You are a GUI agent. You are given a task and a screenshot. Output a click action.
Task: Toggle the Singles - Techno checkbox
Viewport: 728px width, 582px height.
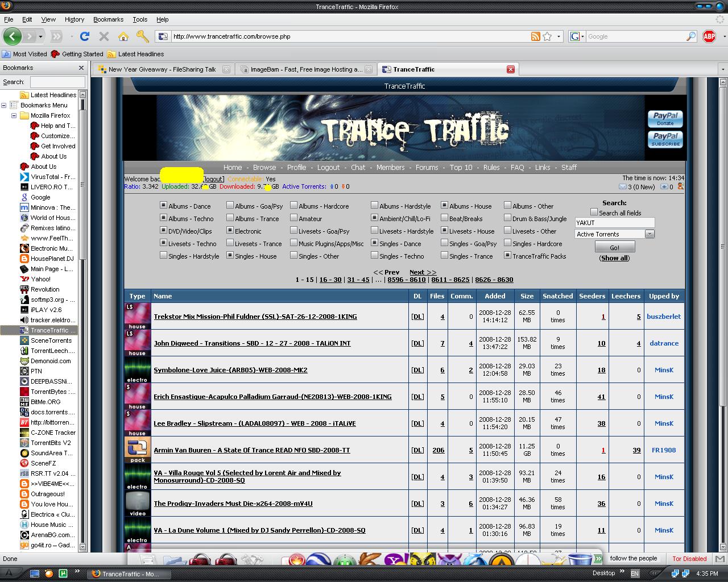tap(374, 255)
